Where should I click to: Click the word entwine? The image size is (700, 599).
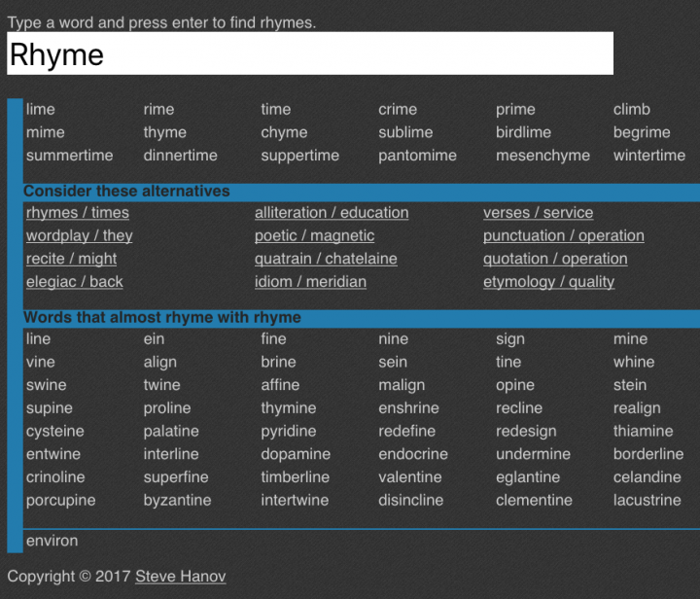point(53,454)
